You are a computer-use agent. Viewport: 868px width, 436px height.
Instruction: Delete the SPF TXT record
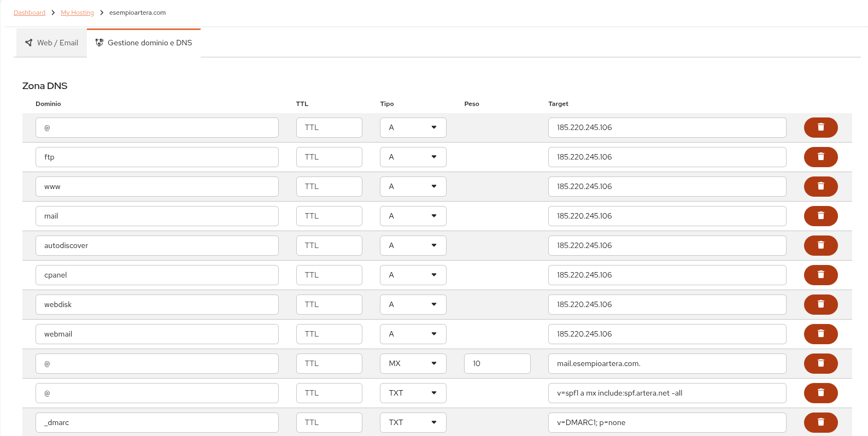click(820, 393)
